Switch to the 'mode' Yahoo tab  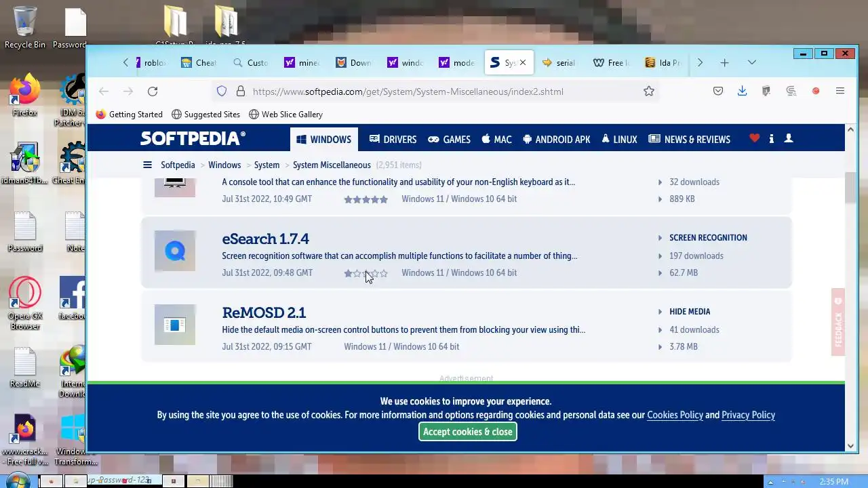point(456,63)
